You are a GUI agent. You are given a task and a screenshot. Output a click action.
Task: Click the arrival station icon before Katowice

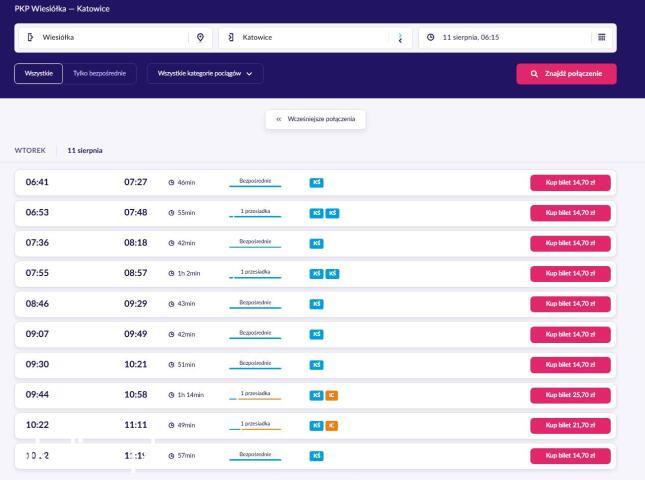point(231,37)
